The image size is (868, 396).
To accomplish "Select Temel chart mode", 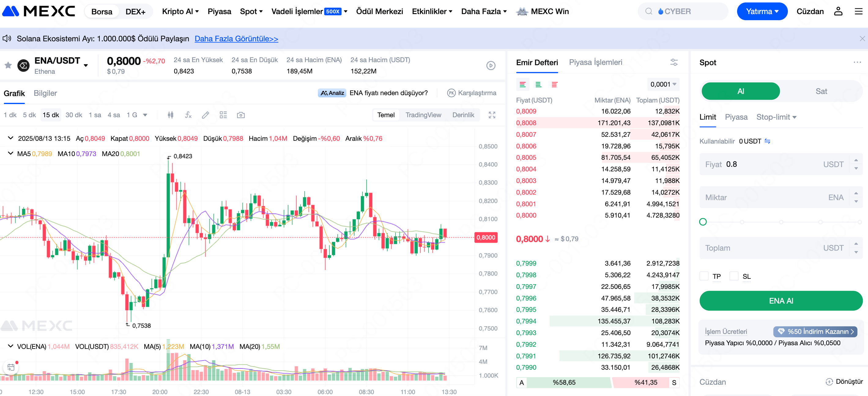I will pos(385,115).
